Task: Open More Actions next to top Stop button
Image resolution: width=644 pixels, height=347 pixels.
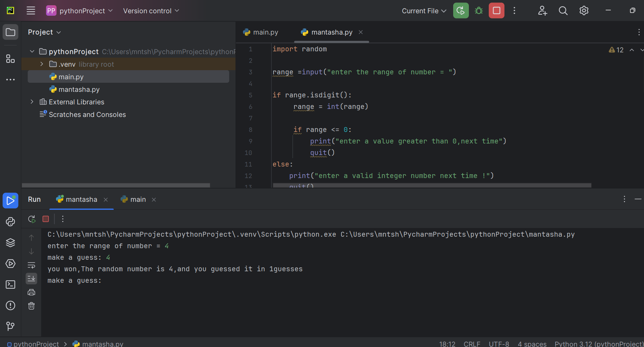Action: pyautogui.click(x=514, y=11)
